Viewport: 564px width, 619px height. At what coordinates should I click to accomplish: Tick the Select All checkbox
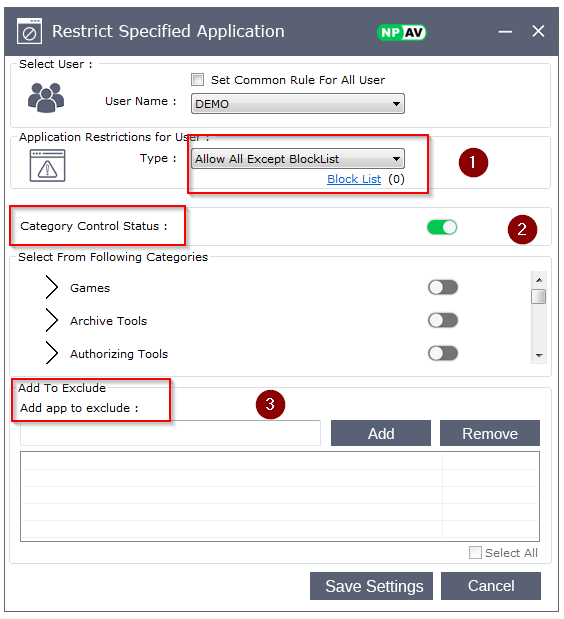pos(475,552)
